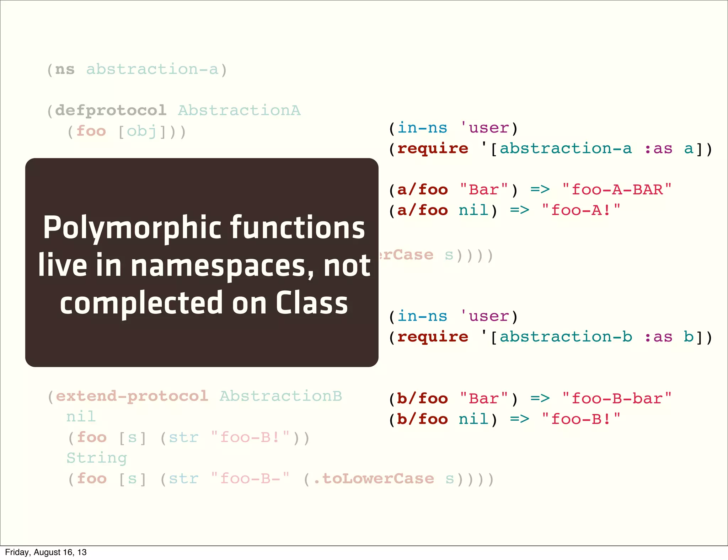Image resolution: width=728 pixels, height=560 pixels.
Task: Click the faded '(foo [obj]))' line
Action: tap(127, 131)
